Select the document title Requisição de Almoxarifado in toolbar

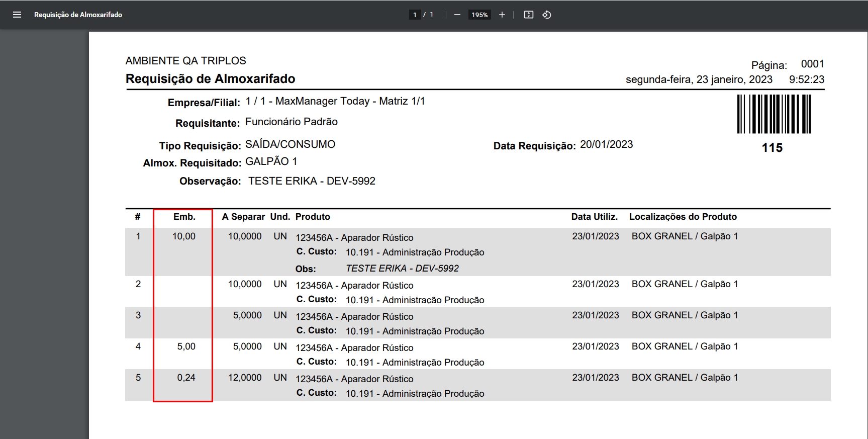[78, 15]
